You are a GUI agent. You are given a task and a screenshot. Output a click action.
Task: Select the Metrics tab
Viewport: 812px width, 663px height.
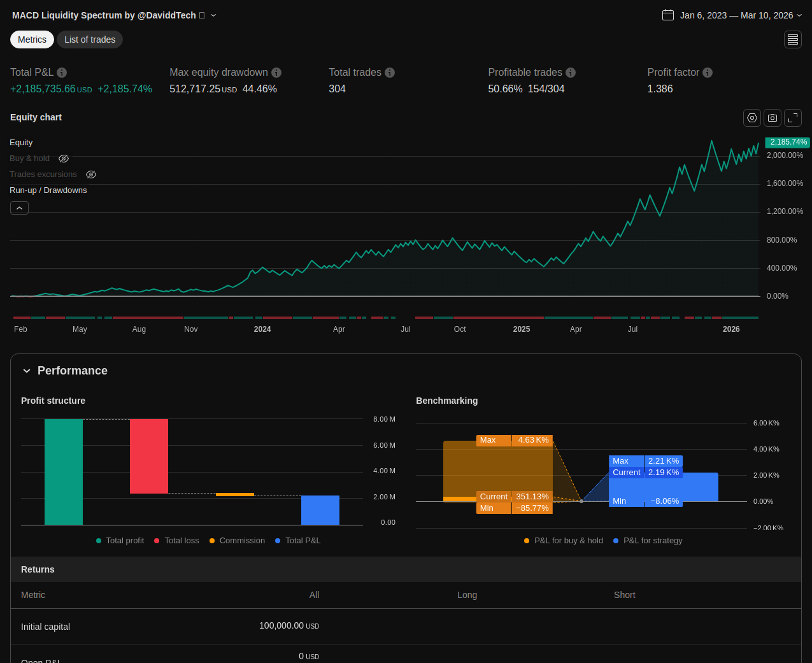click(x=32, y=39)
